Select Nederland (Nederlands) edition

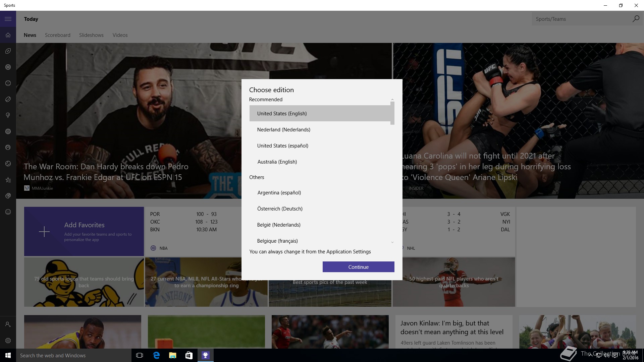click(x=320, y=129)
